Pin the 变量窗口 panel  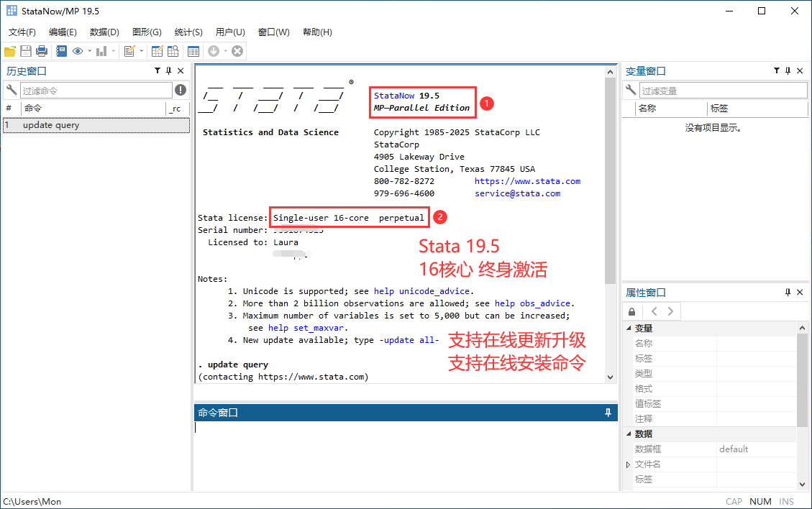coord(788,71)
